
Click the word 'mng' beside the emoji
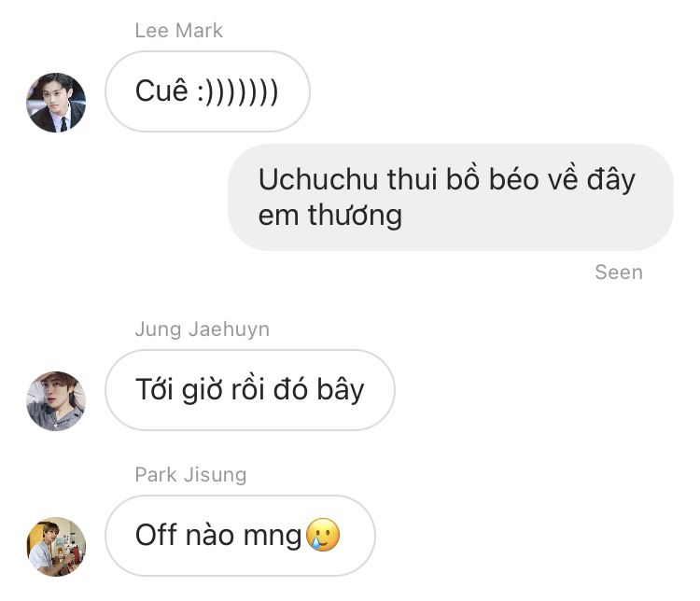pos(273,538)
